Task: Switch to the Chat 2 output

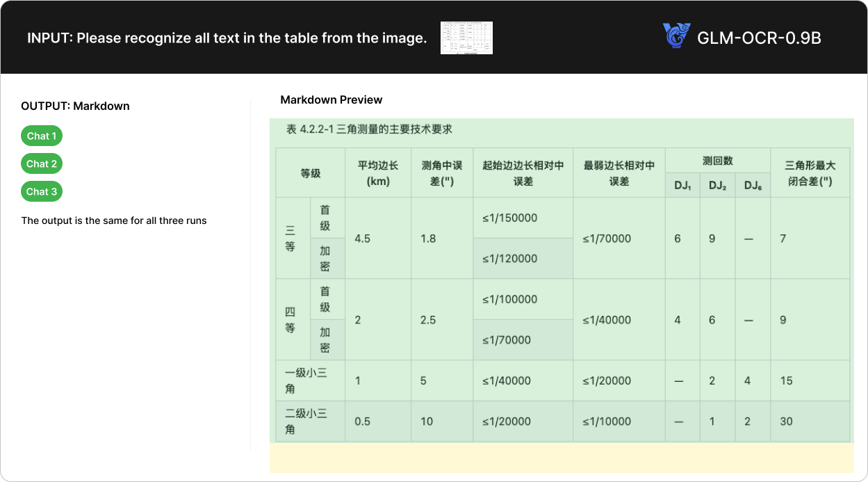Action: point(42,164)
